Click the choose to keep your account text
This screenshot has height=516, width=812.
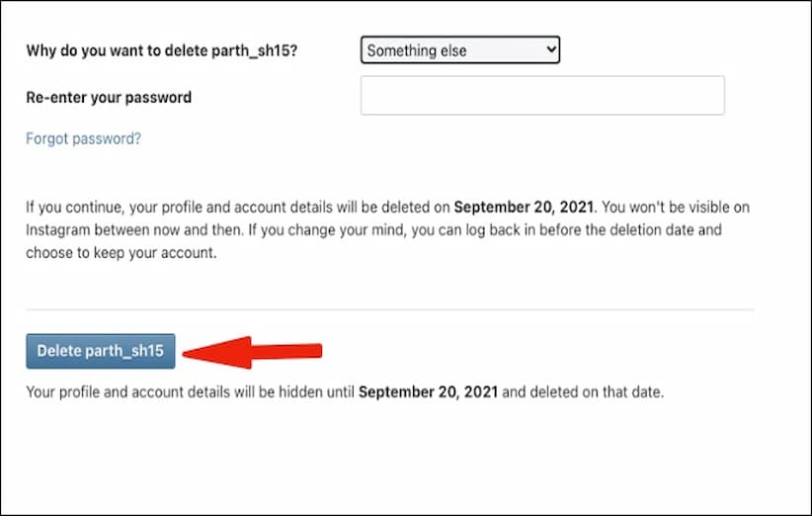tap(121, 252)
